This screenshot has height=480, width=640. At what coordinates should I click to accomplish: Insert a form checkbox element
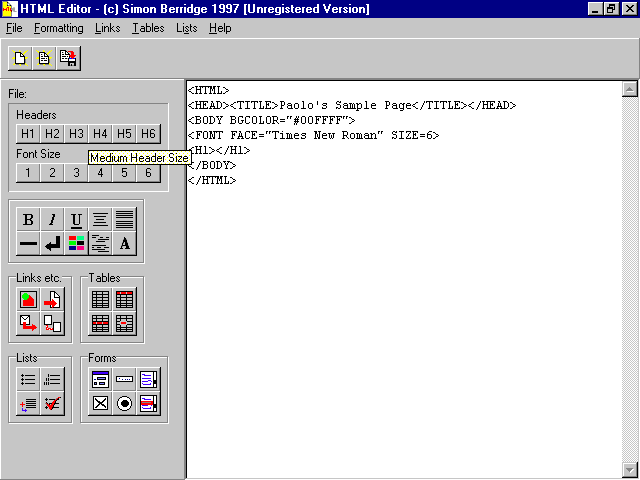click(x=100, y=403)
